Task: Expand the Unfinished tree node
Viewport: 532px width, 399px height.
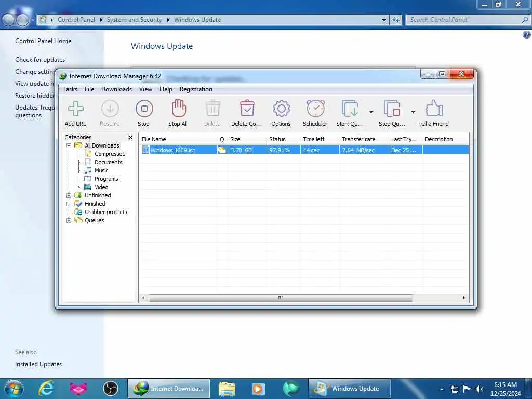Action: [x=69, y=195]
